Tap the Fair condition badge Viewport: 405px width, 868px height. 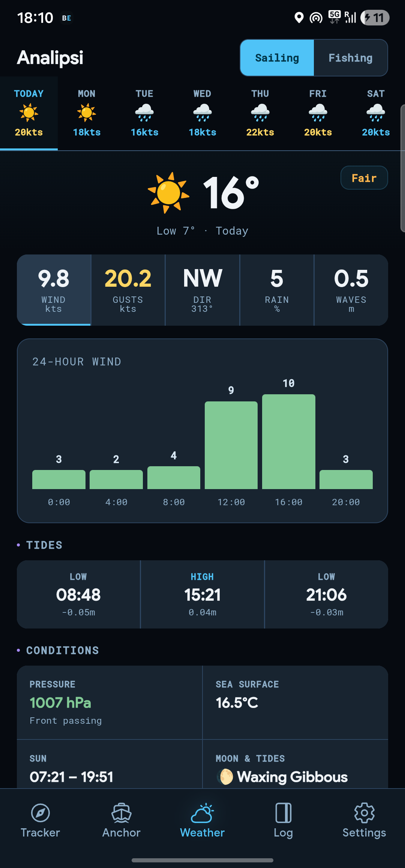coord(364,178)
